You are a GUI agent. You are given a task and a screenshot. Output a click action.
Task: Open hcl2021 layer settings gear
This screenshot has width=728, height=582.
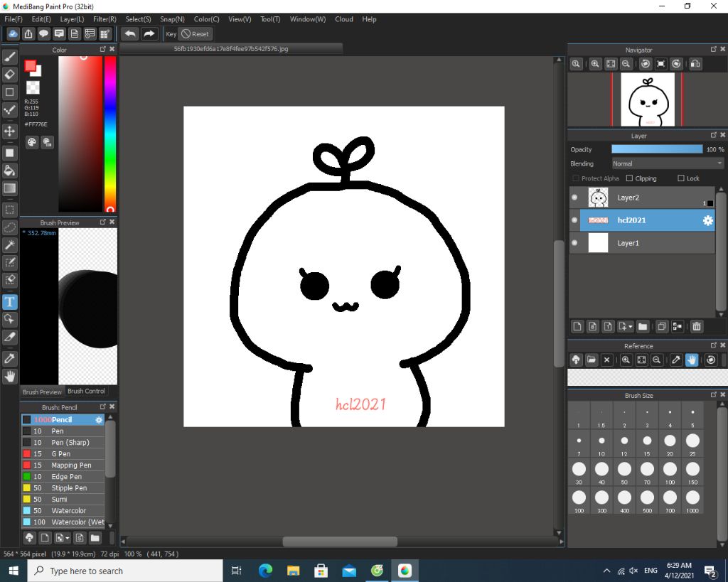click(707, 220)
